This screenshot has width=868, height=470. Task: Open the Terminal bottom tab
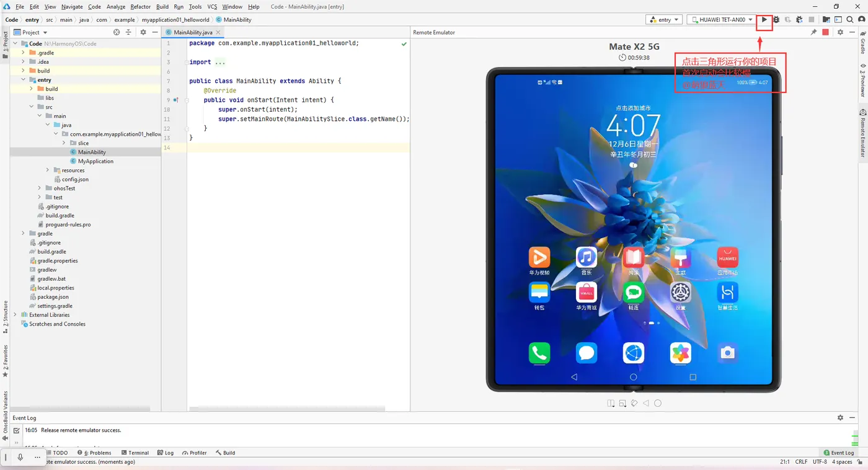[135, 453]
